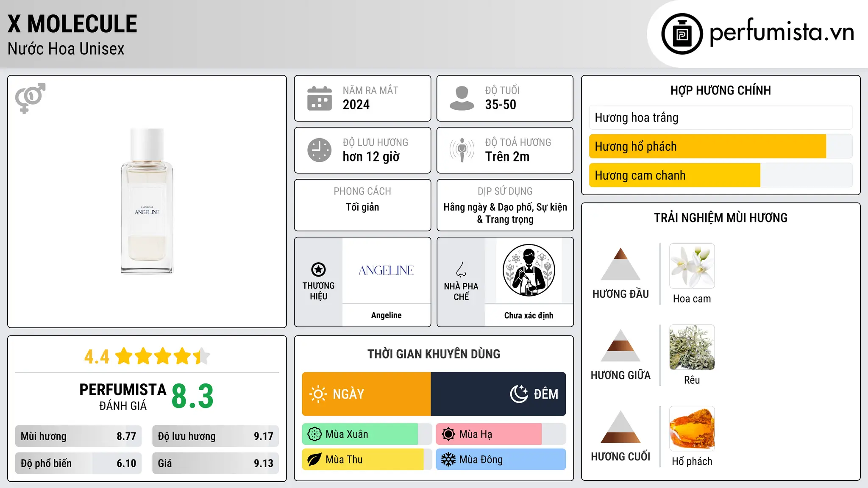Image resolution: width=868 pixels, height=488 pixels.
Task: Click the Nước Hoa Unisex subtitle
Action: coord(66,49)
